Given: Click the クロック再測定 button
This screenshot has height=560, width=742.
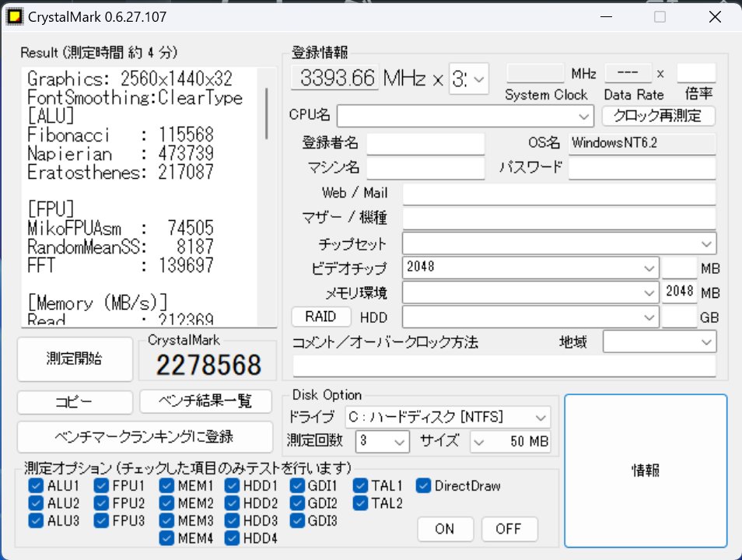Looking at the screenshot, I should (658, 116).
